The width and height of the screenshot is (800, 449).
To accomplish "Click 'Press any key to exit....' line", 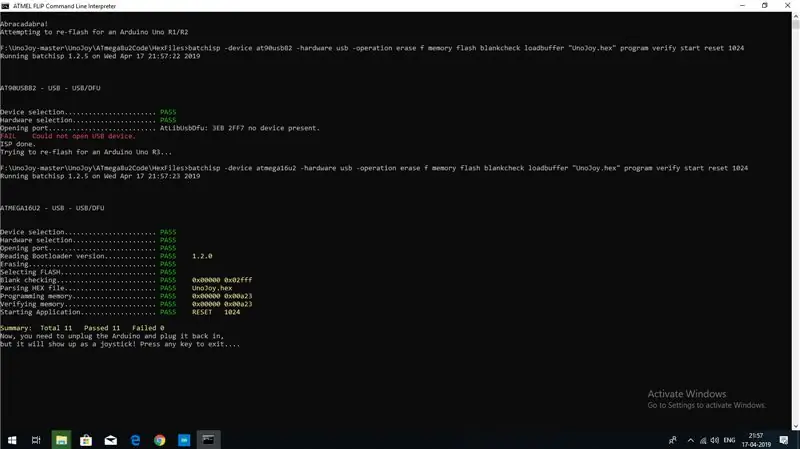I will click(x=190, y=344).
